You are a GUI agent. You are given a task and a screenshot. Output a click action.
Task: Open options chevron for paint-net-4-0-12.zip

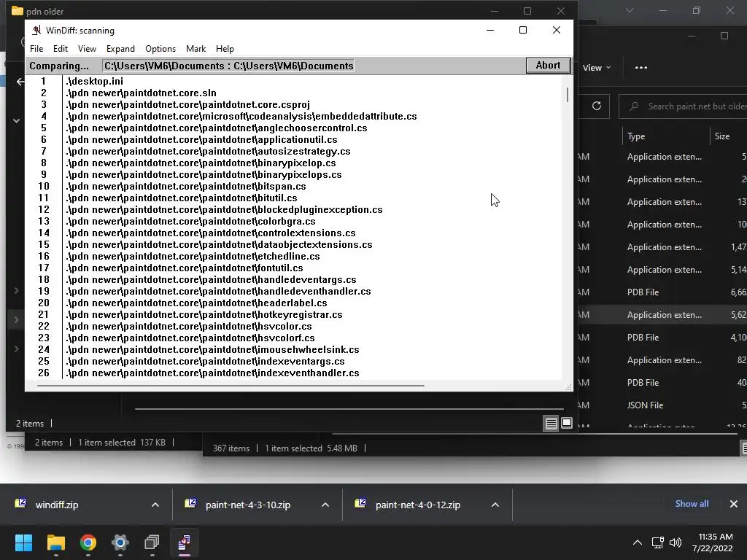pyautogui.click(x=495, y=505)
